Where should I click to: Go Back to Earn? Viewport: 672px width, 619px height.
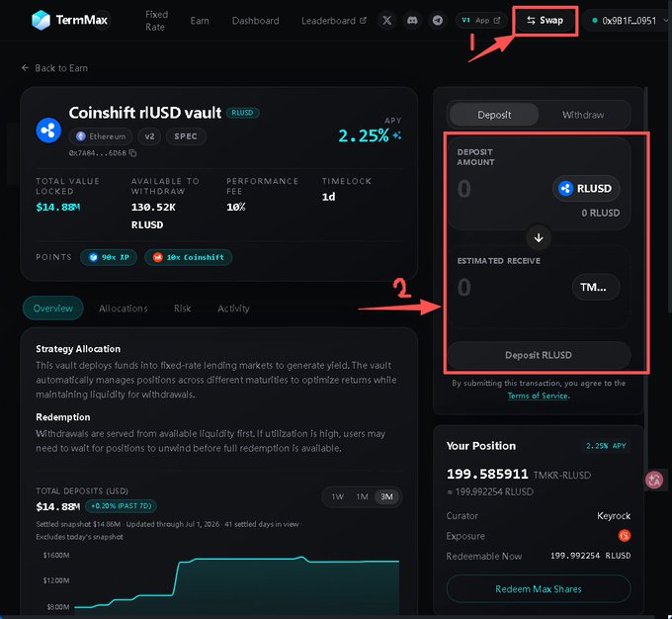54,68
